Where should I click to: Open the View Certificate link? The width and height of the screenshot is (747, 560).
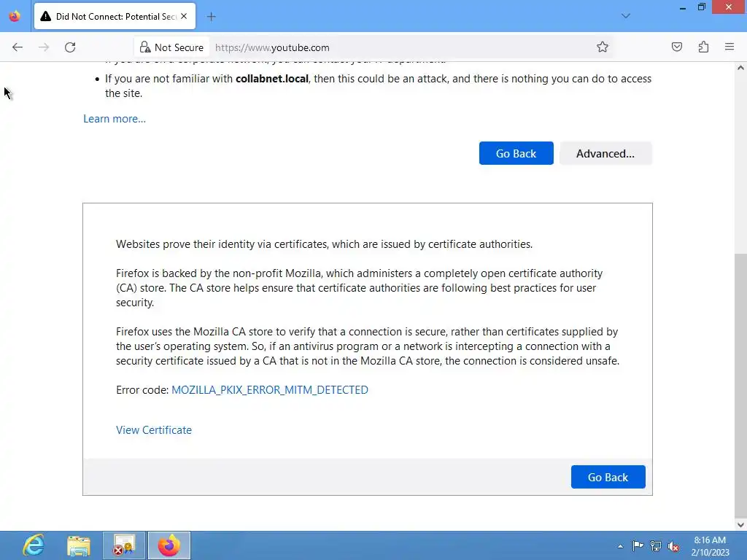pyautogui.click(x=154, y=429)
